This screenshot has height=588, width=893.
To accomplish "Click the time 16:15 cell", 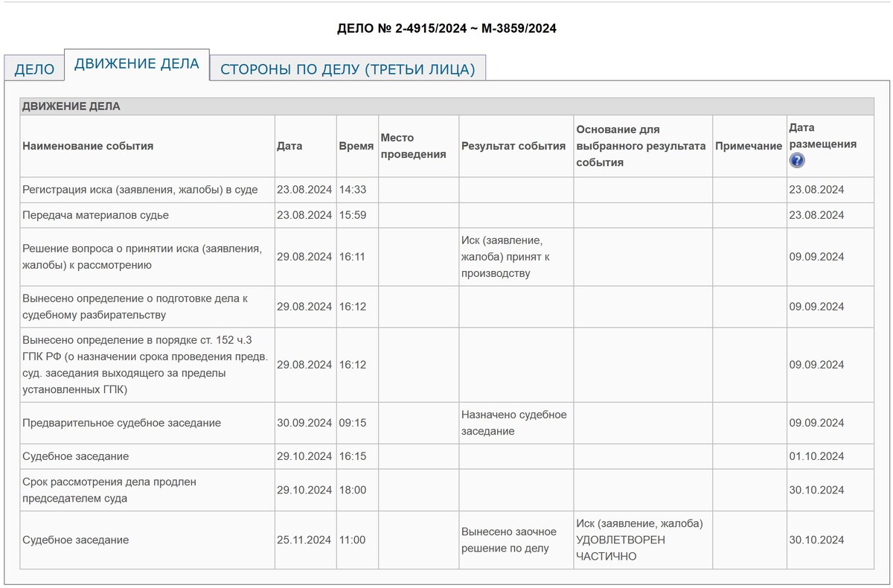I will [358, 456].
